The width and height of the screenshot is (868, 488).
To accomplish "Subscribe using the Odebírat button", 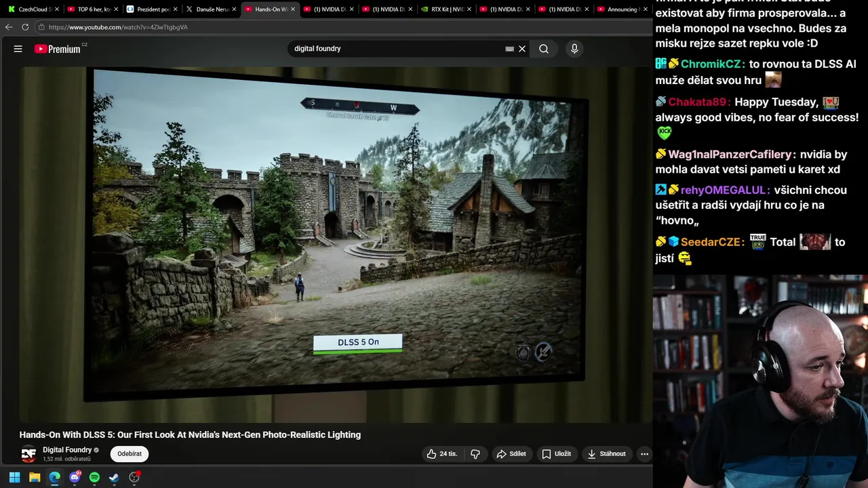I will 130,454.
